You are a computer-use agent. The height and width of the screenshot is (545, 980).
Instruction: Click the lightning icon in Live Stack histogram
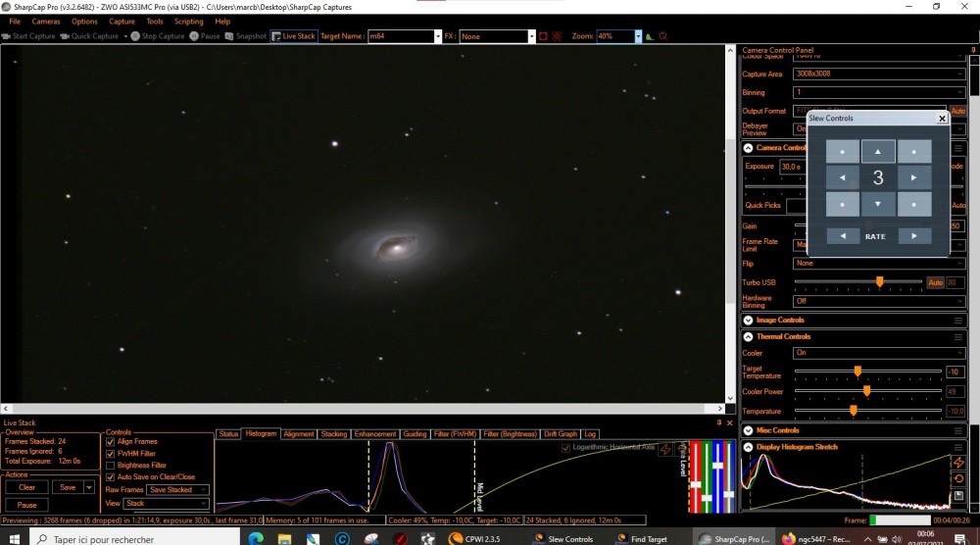(665, 449)
